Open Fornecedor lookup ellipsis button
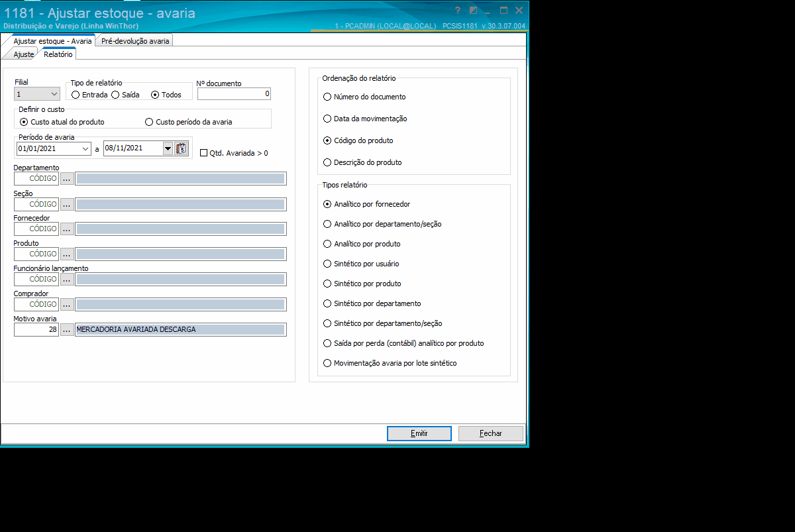The image size is (795, 532). point(67,229)
